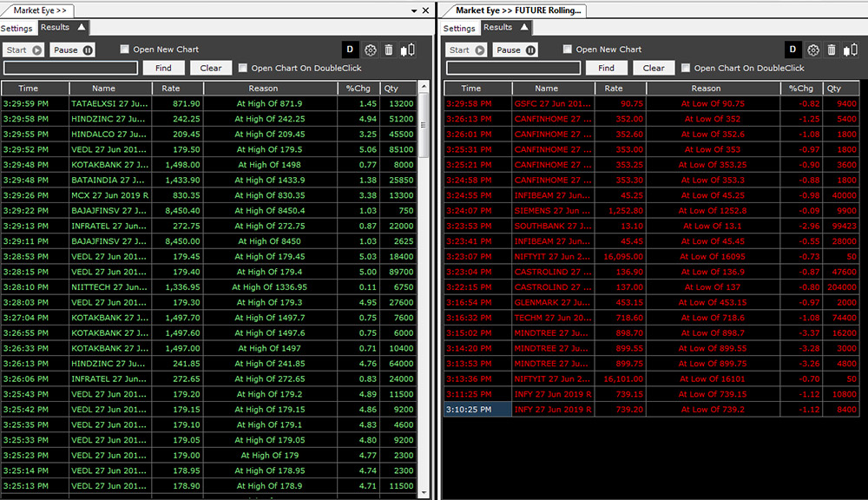Screen dimensions: 868x500
Task: Open settings gear in left Market Eye panel
Action: (371, 50)
